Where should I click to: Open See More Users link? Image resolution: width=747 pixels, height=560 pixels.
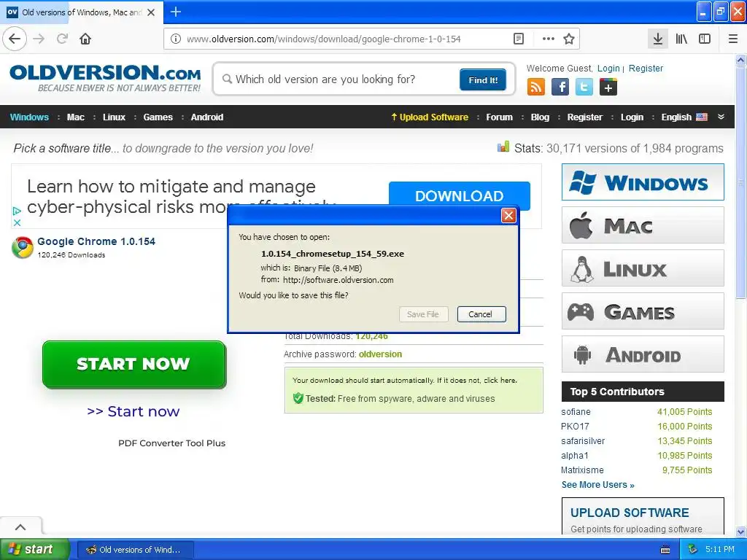point(598,485)
